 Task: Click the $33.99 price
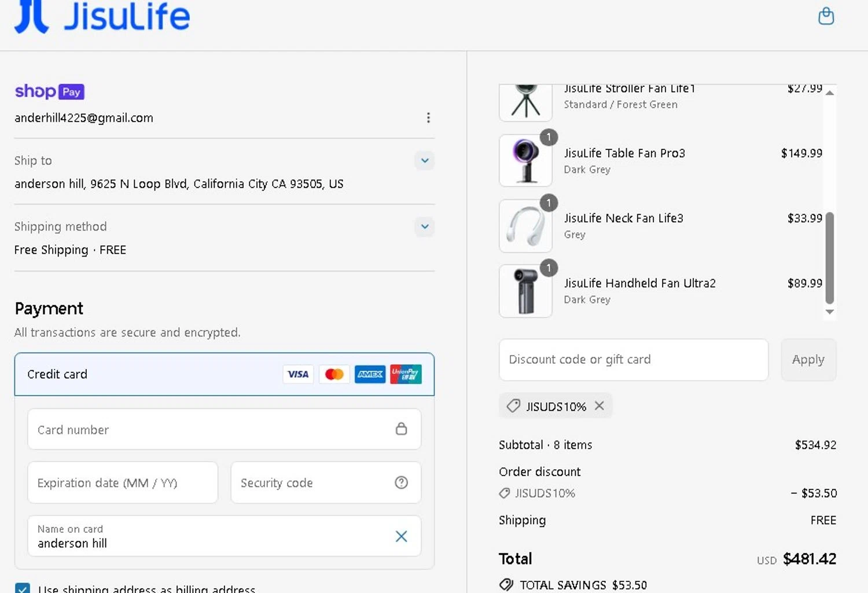[805, 218]
